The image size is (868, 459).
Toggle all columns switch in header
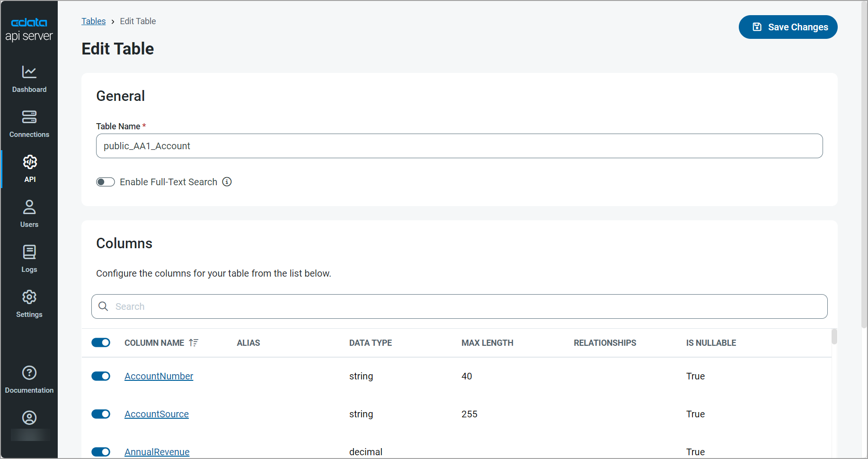click(x=101, y=342)
